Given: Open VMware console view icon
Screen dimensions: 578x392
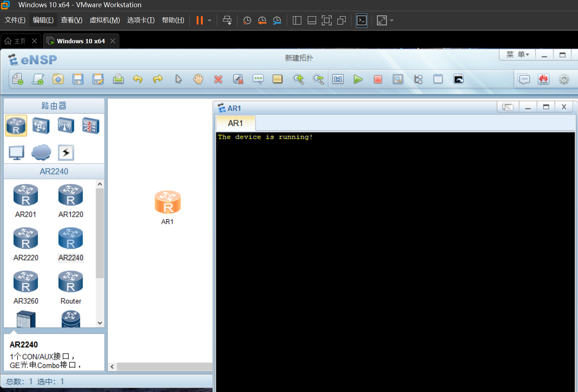Looking at the screenshot, I should pos(362,20).
